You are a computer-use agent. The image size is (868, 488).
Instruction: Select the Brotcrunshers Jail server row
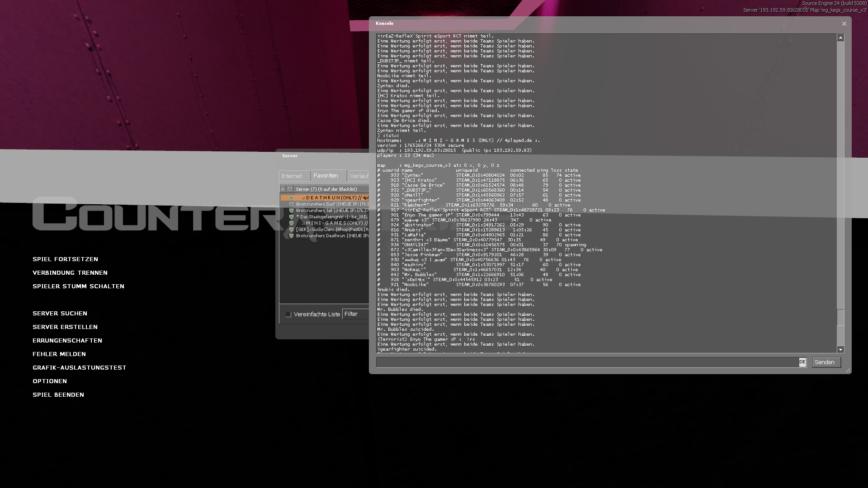point(325,211)
